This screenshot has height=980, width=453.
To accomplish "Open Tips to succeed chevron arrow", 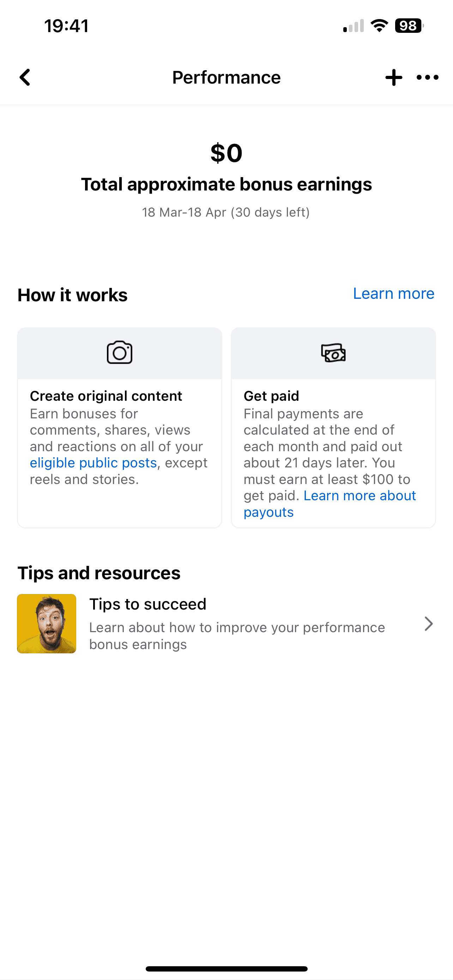I will coord(429,624).
